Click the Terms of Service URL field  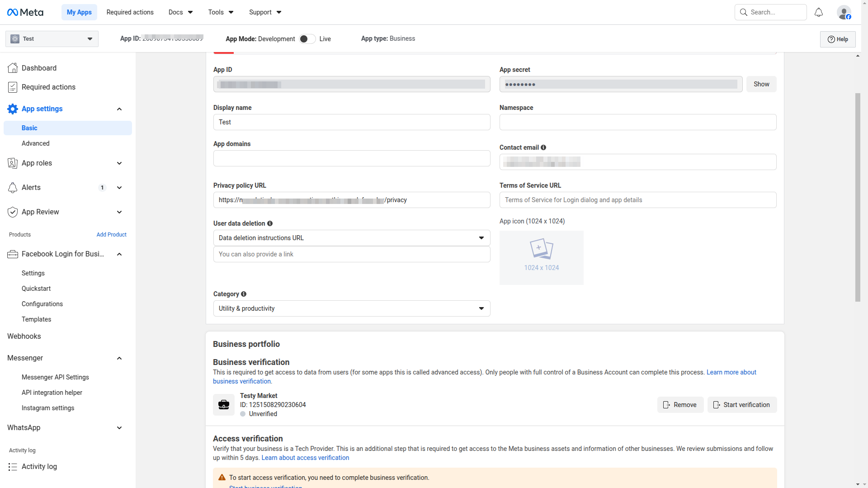pyautogui.click(x=638, y=200)
